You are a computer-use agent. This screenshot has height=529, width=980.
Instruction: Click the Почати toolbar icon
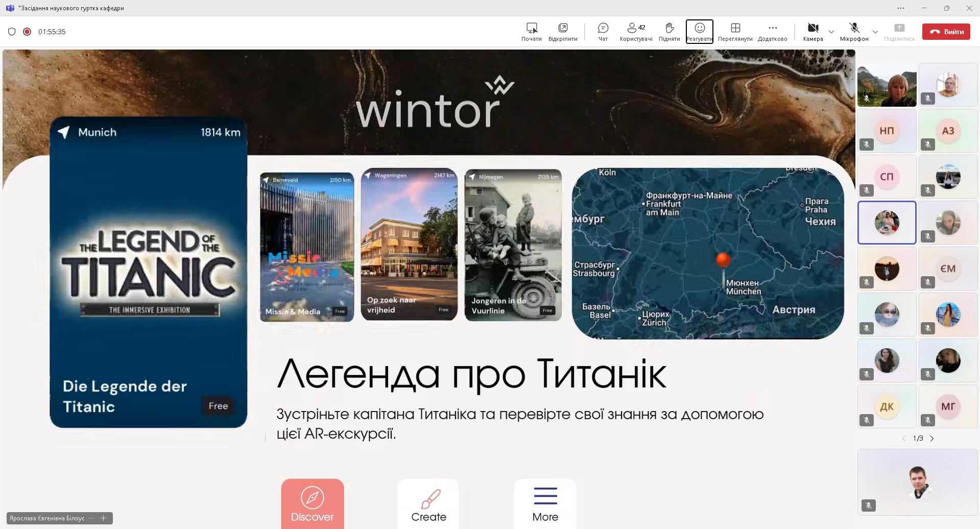pyautogui.click(x=531, y=32)
